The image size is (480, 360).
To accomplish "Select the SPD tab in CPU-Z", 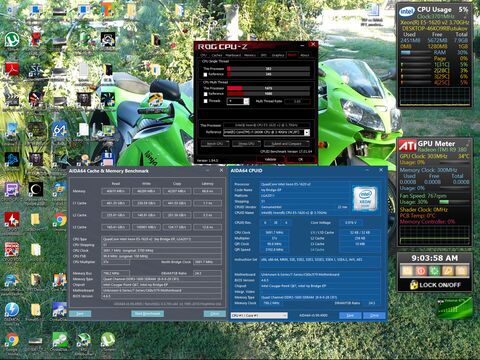I will tap(264, 55).
